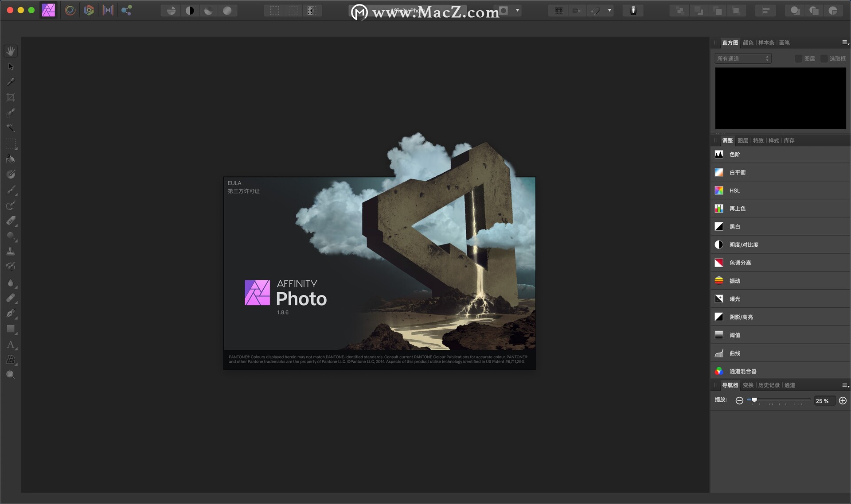Select the Artistic Text tool
The width and height of the screenshot is (851, 504).
pyautogui.click(x=11, y=345)
